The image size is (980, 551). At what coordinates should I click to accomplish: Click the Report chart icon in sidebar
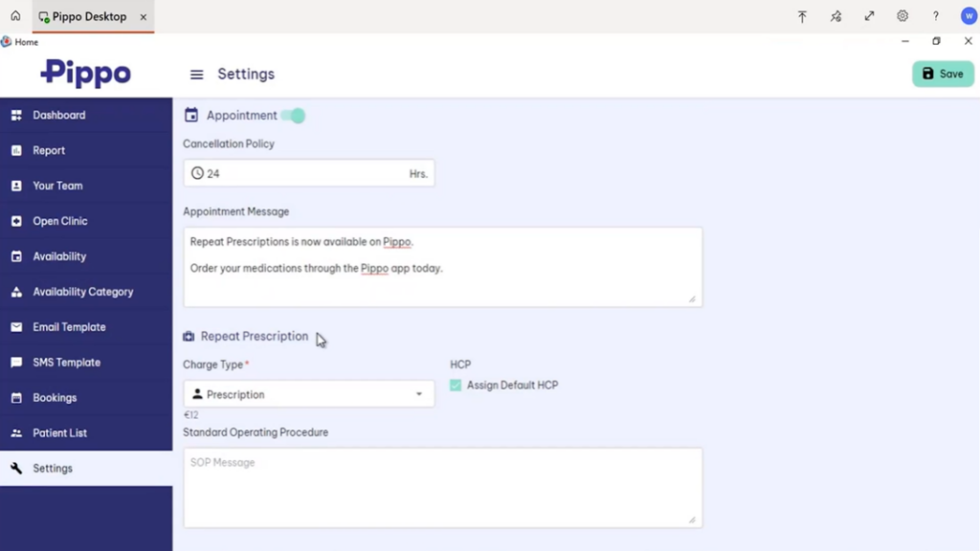[16, 150]
